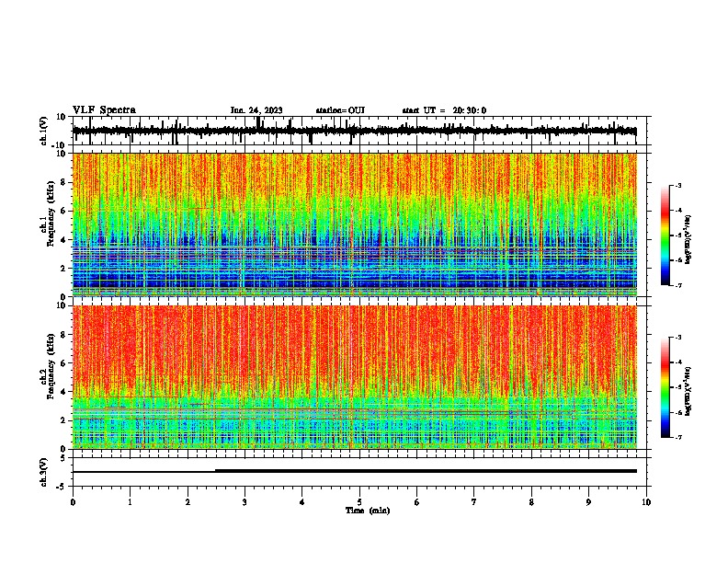
Task: Click the "-5" tick of ch.3 axis
Action: click(62, 487)
